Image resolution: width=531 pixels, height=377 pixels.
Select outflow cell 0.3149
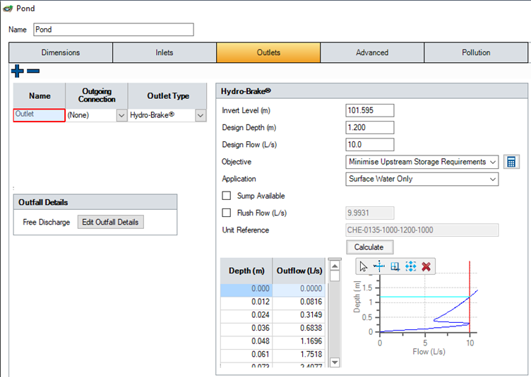(299, 315)
